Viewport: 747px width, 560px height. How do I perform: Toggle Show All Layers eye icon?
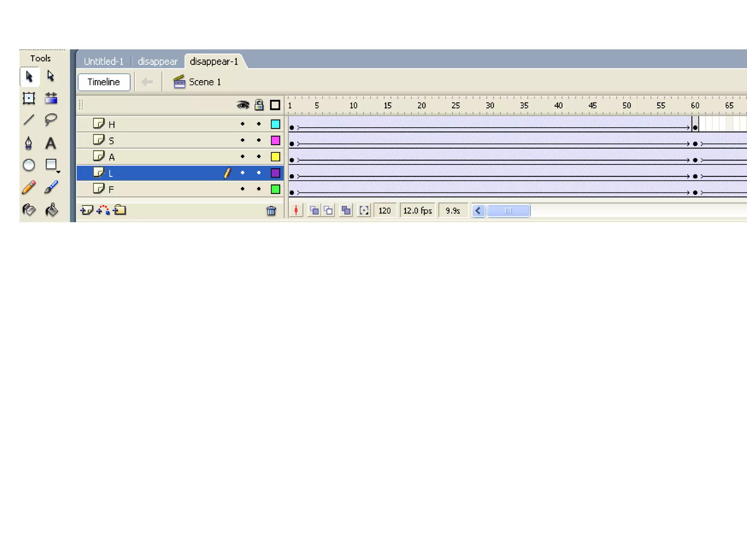(243, 105)
